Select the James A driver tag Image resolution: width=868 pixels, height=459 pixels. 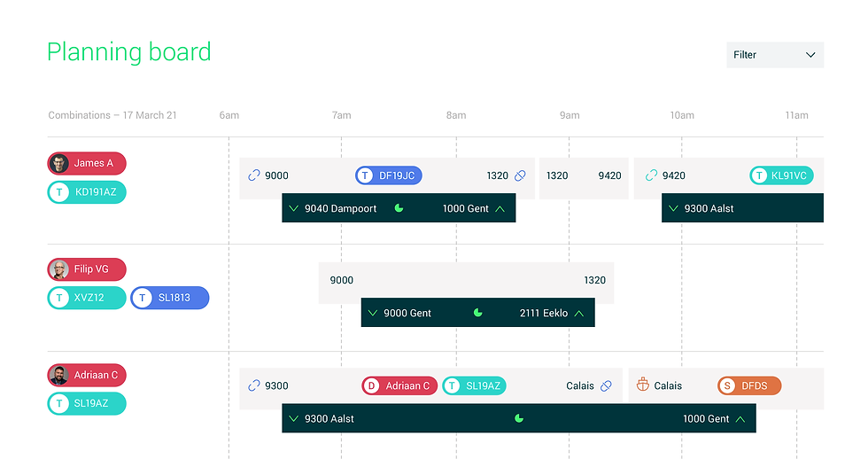click(x=87, y=163)
